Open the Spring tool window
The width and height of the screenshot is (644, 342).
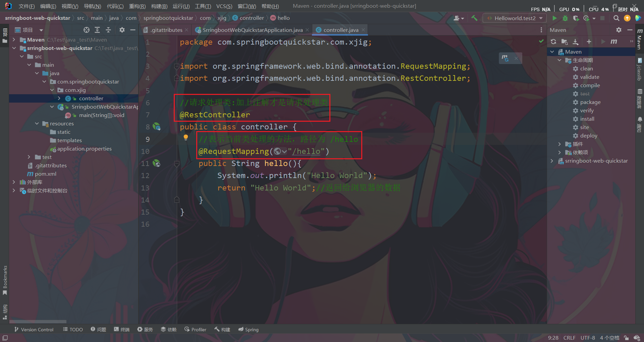249,330
